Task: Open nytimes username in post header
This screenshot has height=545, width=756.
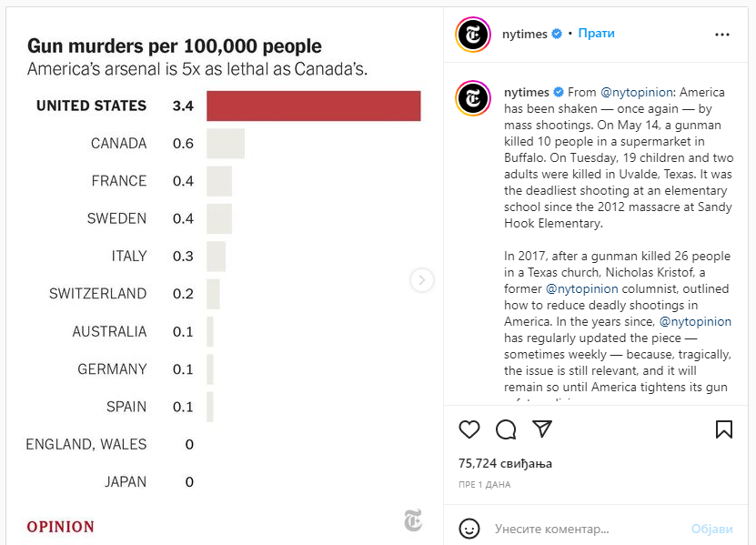Action: 525,34
